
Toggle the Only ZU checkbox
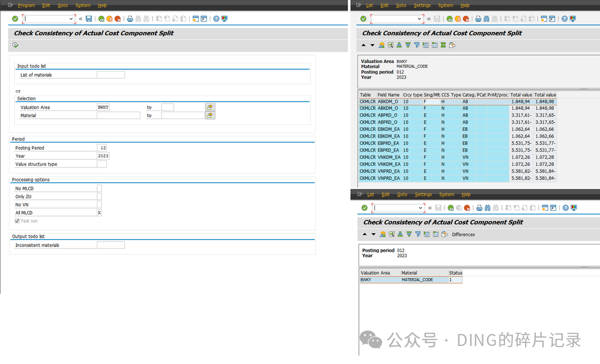pos(99,196)
